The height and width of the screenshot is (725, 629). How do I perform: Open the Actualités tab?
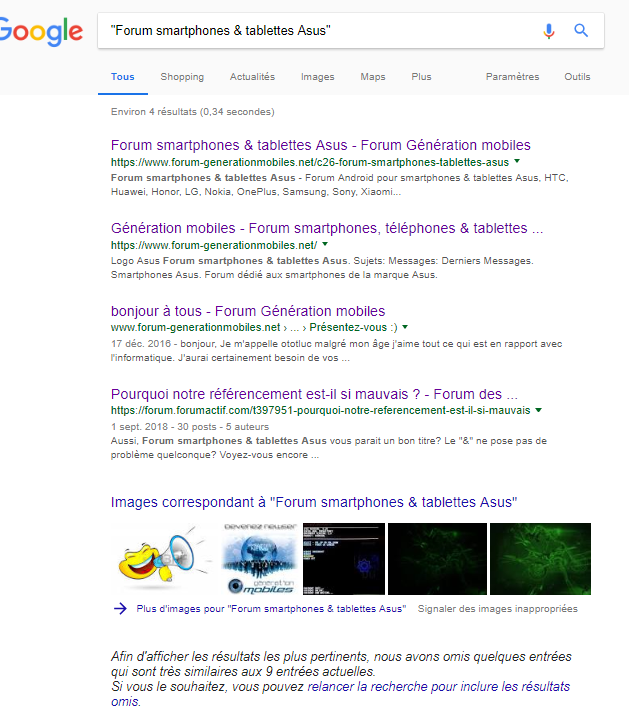coord(253,77)
